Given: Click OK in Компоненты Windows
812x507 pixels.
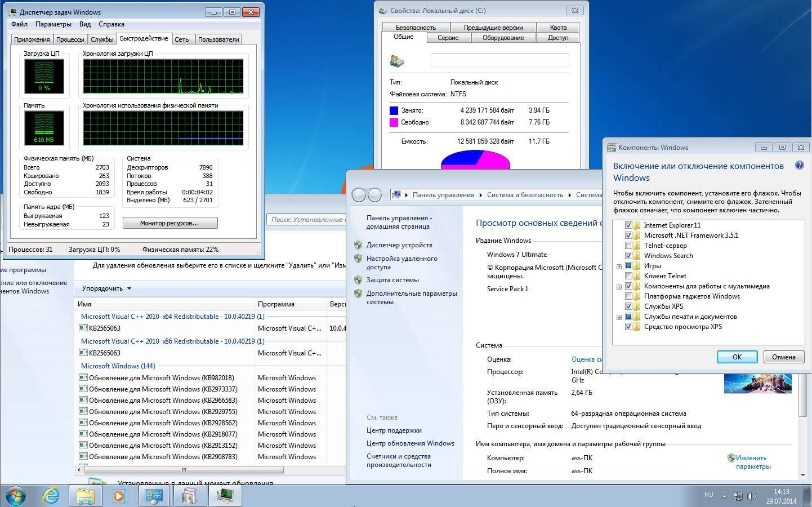Looking at the screenshot, I should [737, 357].
